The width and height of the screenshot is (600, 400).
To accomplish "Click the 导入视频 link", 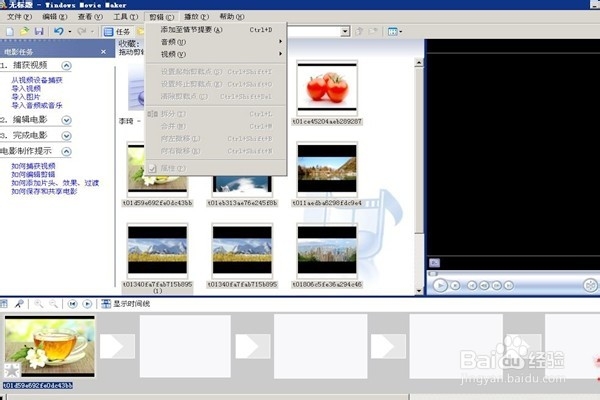I will pyautogui.click(x=26, y=88).
